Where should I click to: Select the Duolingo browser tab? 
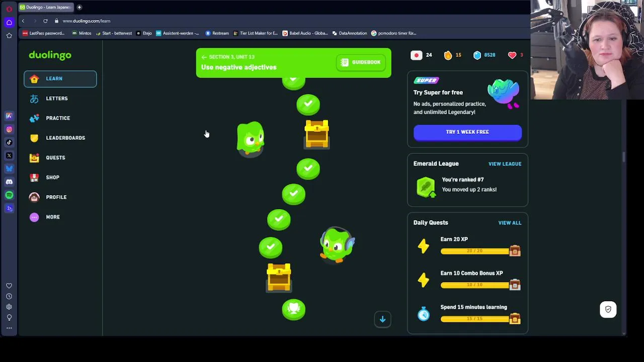pos(45,7)
